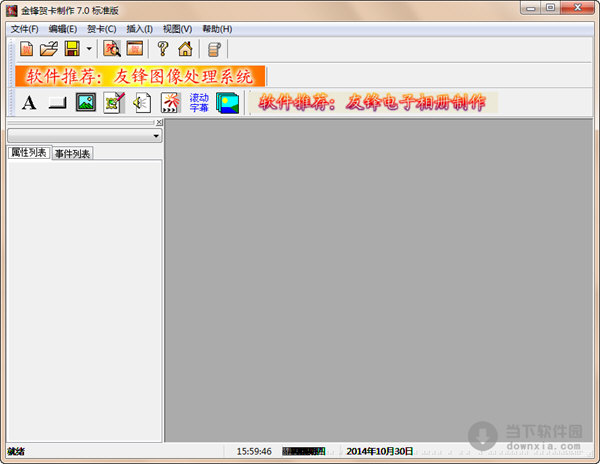600x464 pixels.
Task: Click the 15:59:46 time in status bar
Action: 254,451
